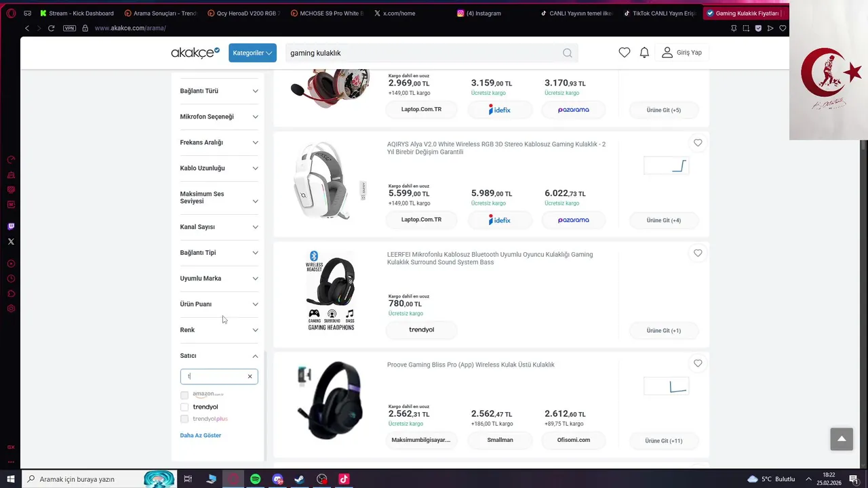
Task: Click LEERFEI headset product thumbnail
Action: point(331,291)
